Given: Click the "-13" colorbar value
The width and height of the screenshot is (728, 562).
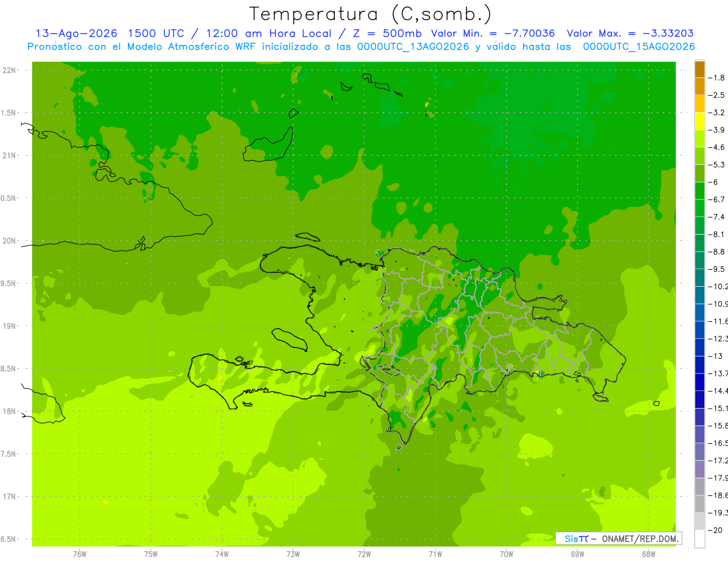Looking at the screenshot, I should (x=715, y=356).
